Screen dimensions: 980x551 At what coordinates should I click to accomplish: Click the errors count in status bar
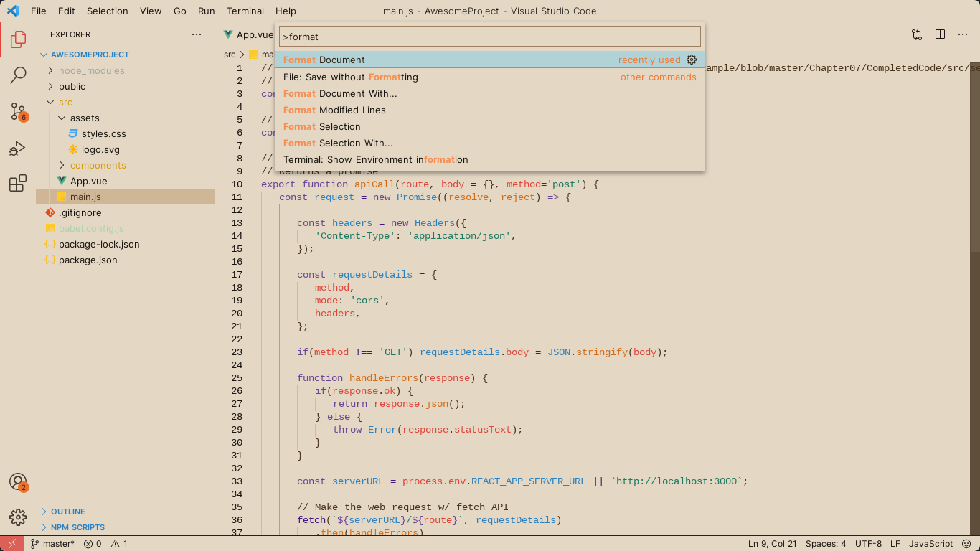93,544
